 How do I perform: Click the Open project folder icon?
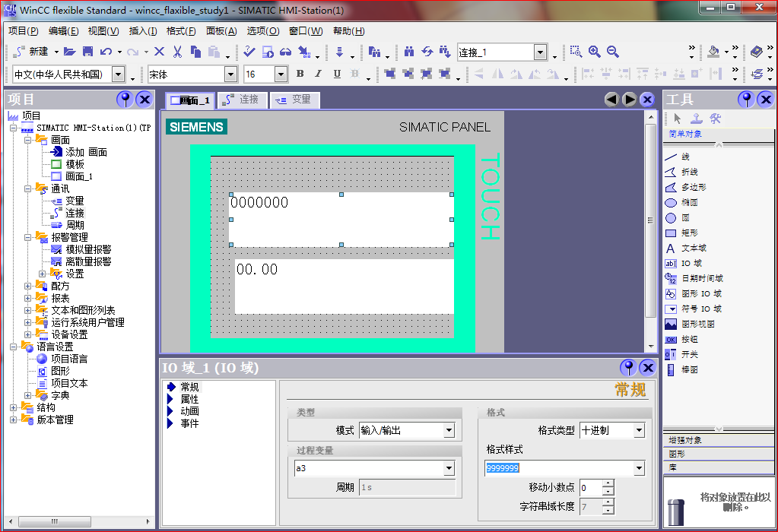coord(70,52)
